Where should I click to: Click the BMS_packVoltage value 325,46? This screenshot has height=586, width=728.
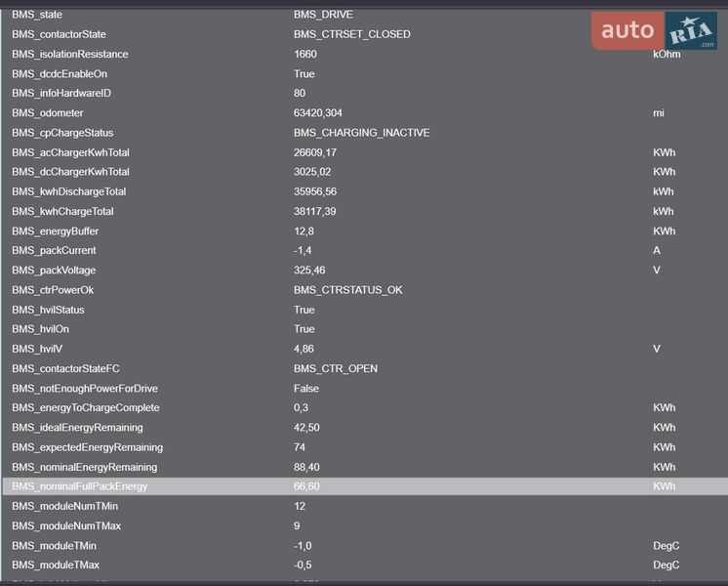pos(309,271)
